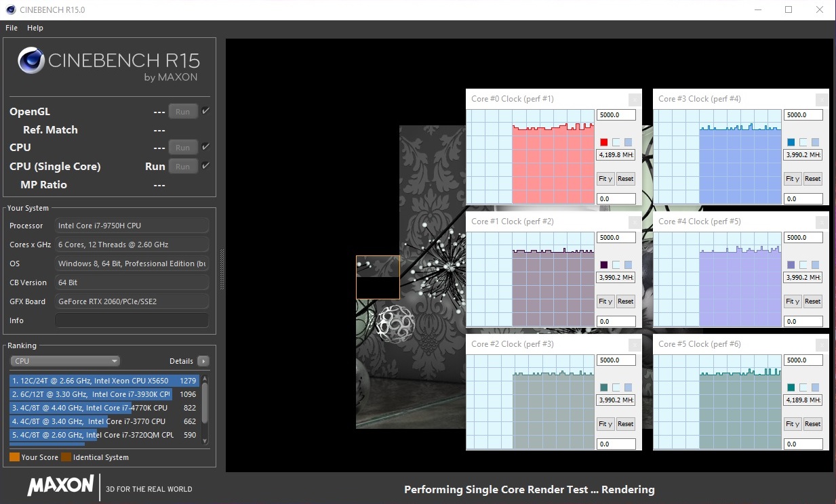This screenshot has width=836, height=504.
Task: Edit the 0.0 min field in Core #0
Action: (x=616, y=199)
